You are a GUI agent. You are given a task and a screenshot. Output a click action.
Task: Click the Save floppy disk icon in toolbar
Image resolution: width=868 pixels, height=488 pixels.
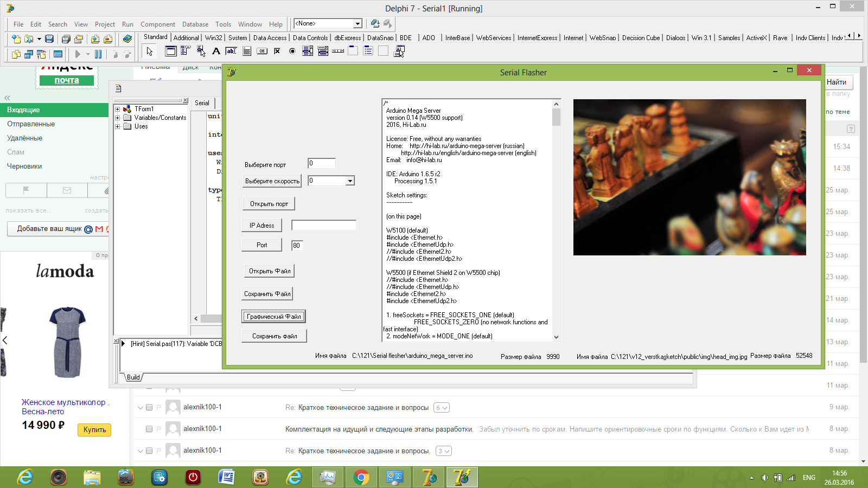[x=49, y=39]
